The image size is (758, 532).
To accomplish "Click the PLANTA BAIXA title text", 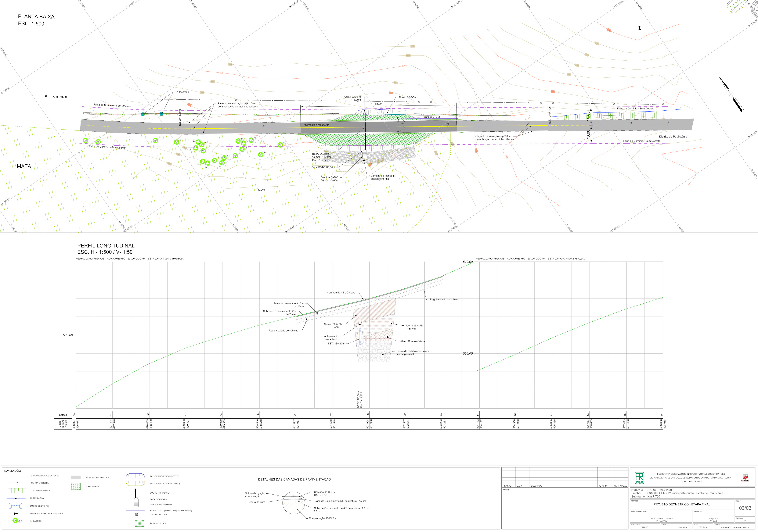I will 36,16.
